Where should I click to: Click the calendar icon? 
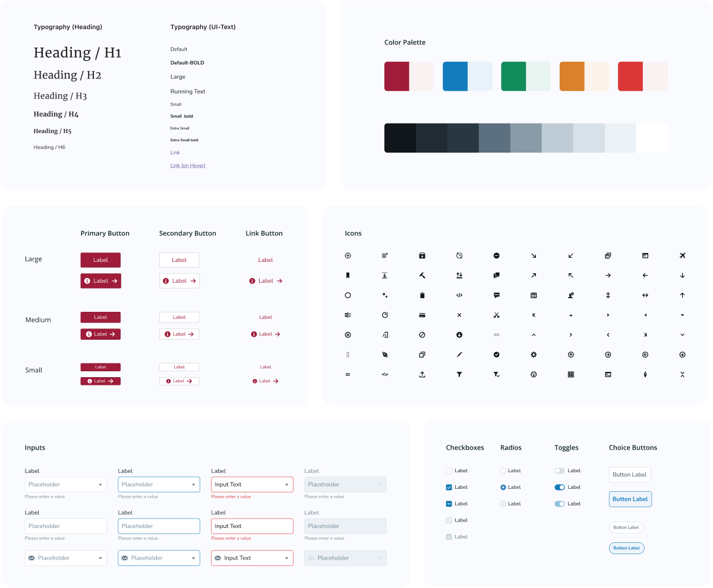pyautogui.click(x=534, y=295)
